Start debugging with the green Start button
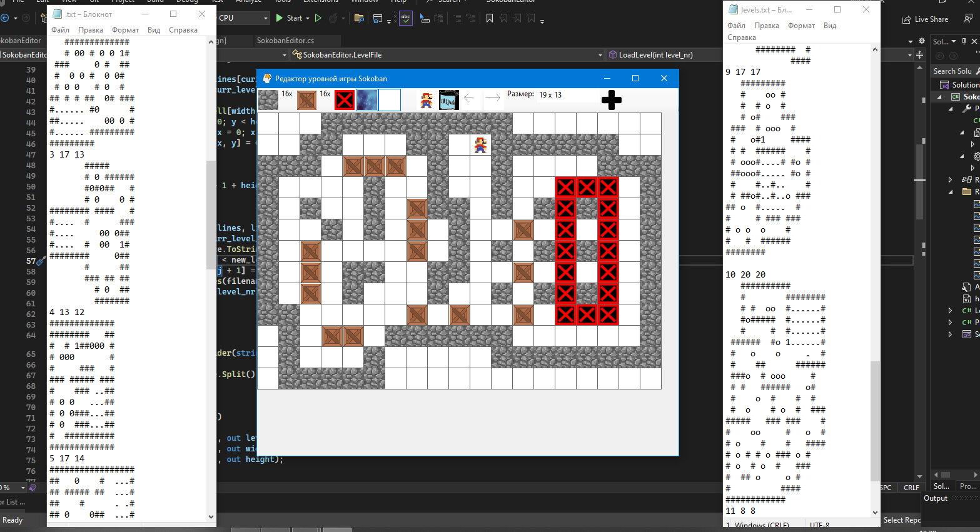 [x=288, y=18]
